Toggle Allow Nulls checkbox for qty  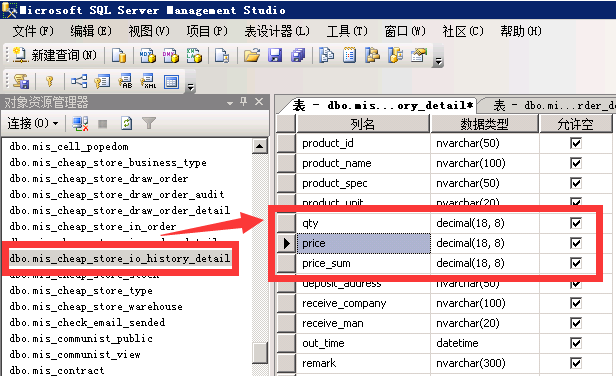(x=576, y=223)
